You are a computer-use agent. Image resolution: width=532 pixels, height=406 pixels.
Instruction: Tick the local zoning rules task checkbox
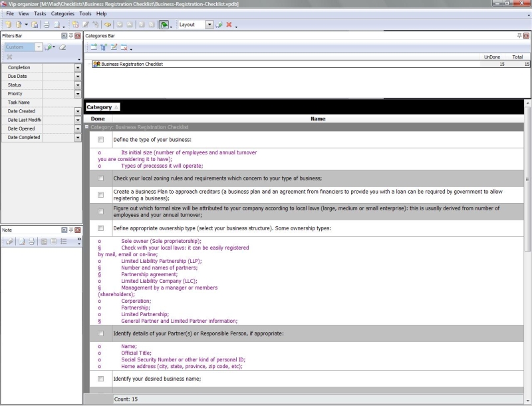[x=100, y=178]
